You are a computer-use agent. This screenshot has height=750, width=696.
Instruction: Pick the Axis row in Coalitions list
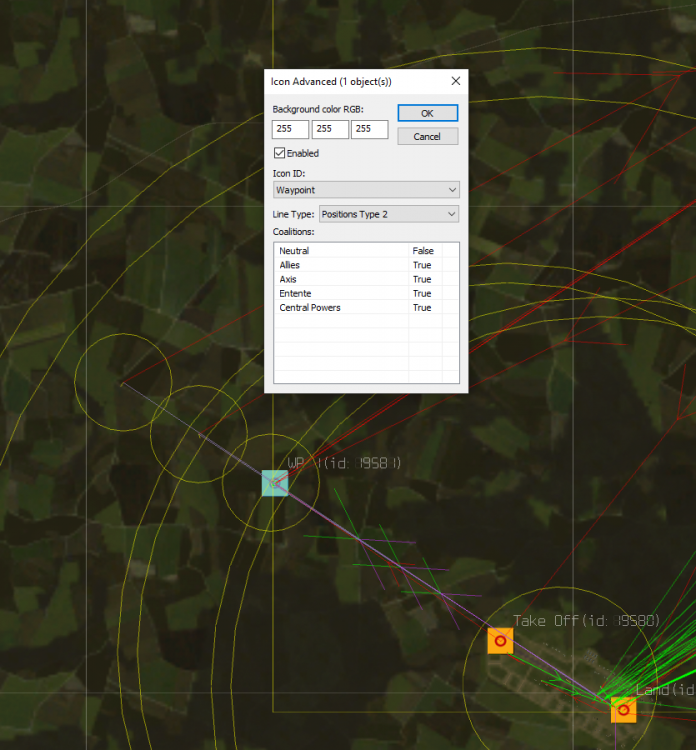point(289,279)
